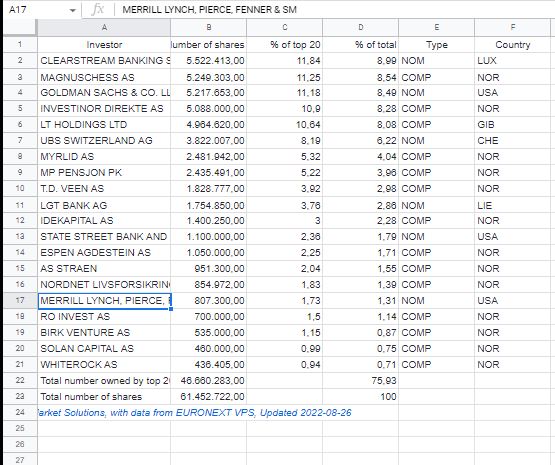This screenshot has width=555, height=465.
Task: Select percent of top 20 value 11,84
Action: (285, 61)
